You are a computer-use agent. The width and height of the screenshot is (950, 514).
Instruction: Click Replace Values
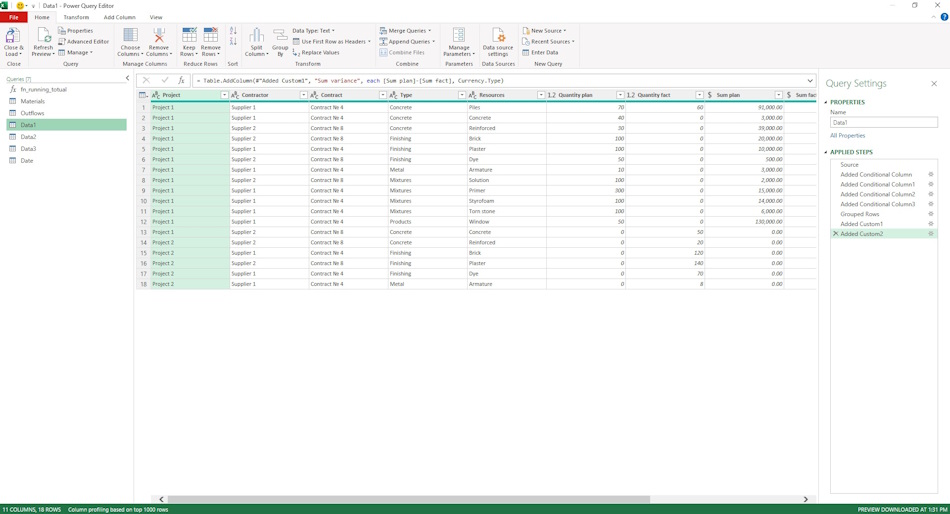point(316,53)
